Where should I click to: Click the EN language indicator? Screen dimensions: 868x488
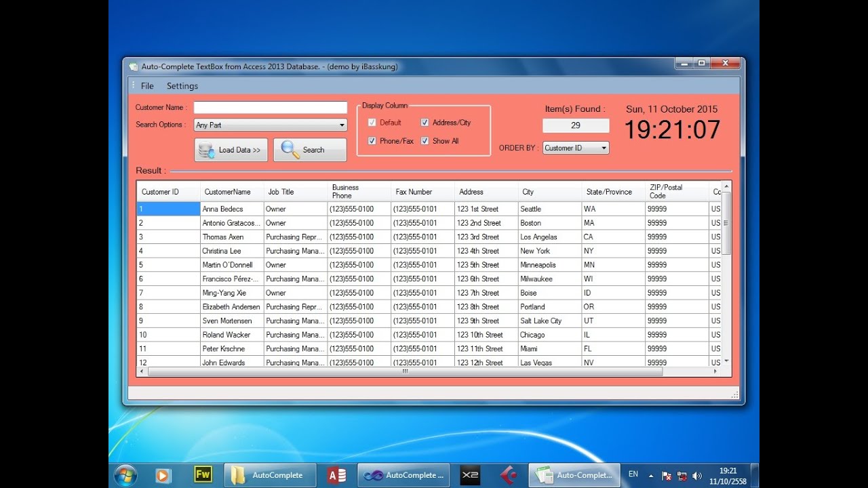click(x=633, y=474)
